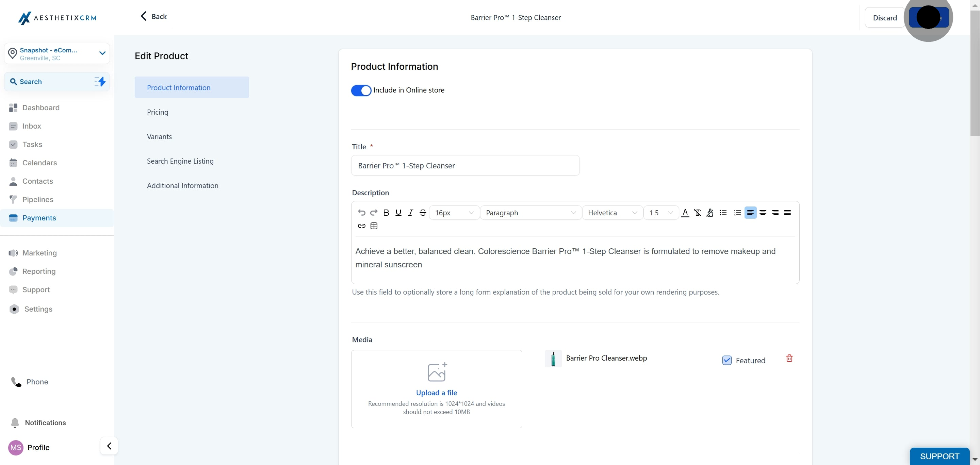Screen dimensions: 980x465
Task: Insert a link in the description
Action: [x=361, y=226]
